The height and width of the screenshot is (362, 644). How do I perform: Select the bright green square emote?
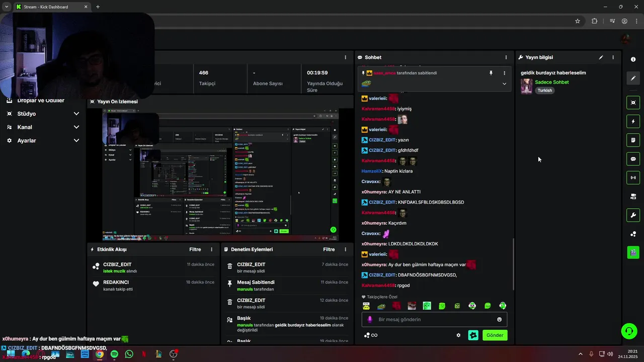(427, 306)
